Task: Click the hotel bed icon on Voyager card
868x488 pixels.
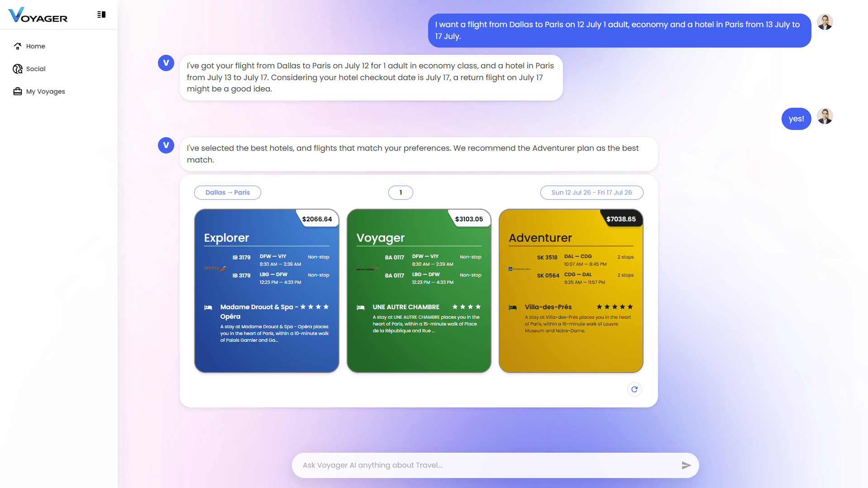Action: click(361, 307)
